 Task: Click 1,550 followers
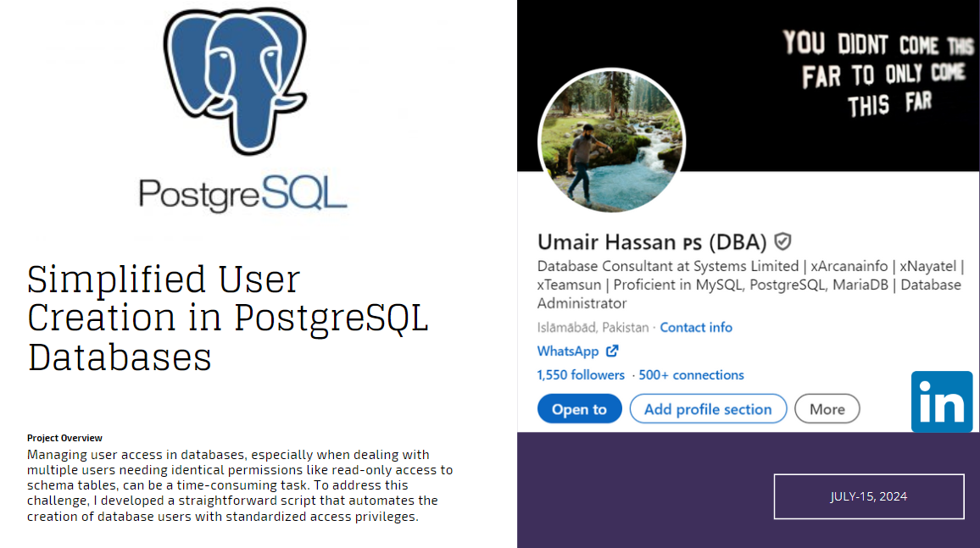pos(581,374)
